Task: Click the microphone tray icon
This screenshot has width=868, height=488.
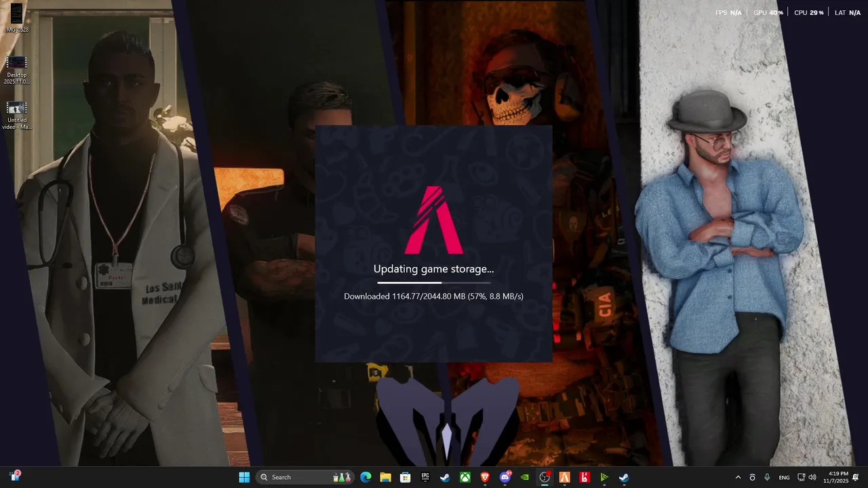Action: [x=767, y=477]
